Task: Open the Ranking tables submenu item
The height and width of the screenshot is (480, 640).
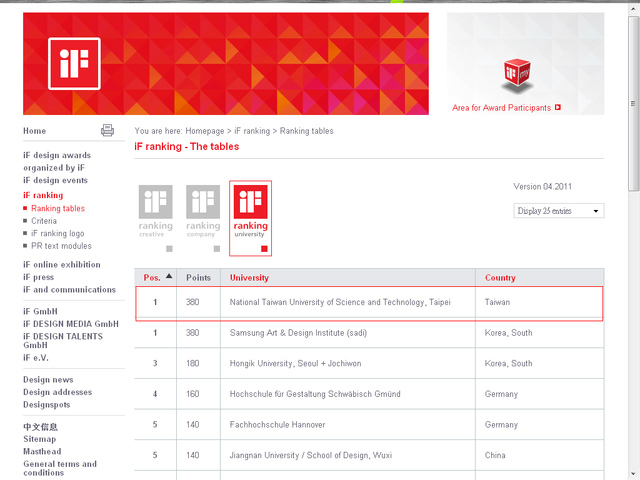Action: 58,208
